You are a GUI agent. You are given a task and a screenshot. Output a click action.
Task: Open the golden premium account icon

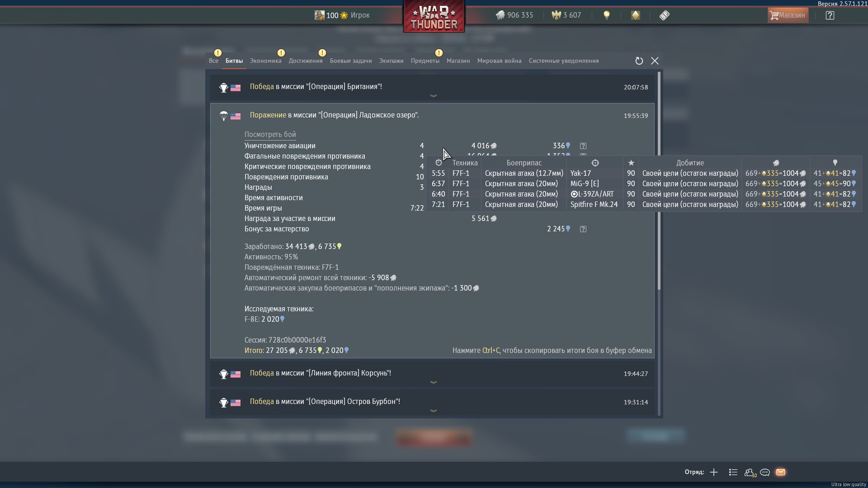636,15
